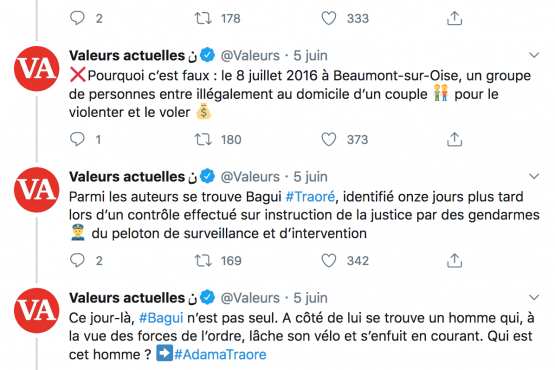This screenshot has height=370, width=555.
Task: Open options chevron on Bagui #Traoré tweet
Action: coord(534,176)
